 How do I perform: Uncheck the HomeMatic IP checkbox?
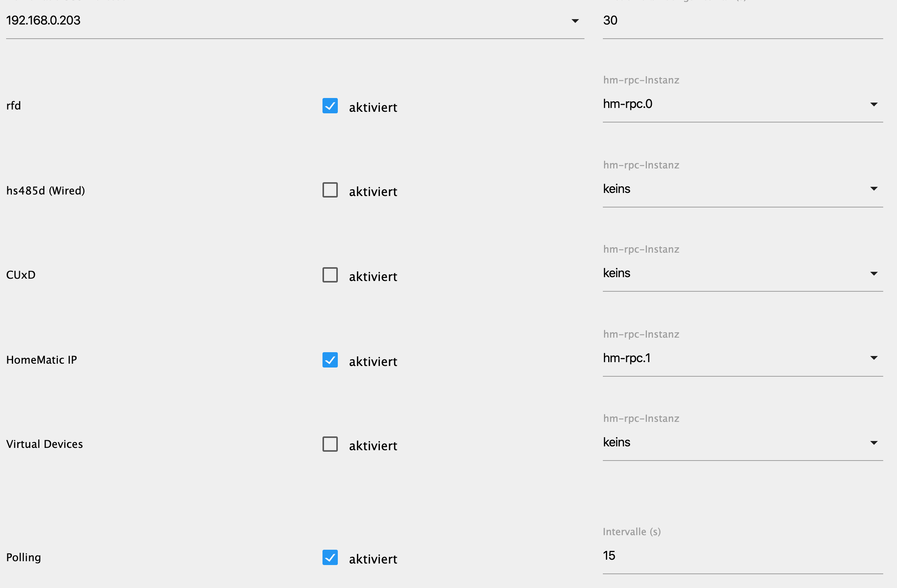pyautogui.click(x=330, y=360)
